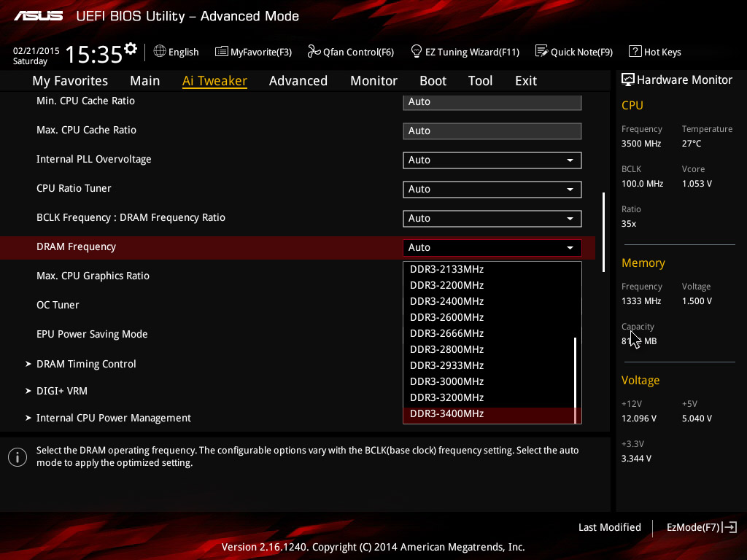Viewport: 747px width, 560px height.
Task: Open Qfan Control(F6)
Action: [x=351, y=52]
